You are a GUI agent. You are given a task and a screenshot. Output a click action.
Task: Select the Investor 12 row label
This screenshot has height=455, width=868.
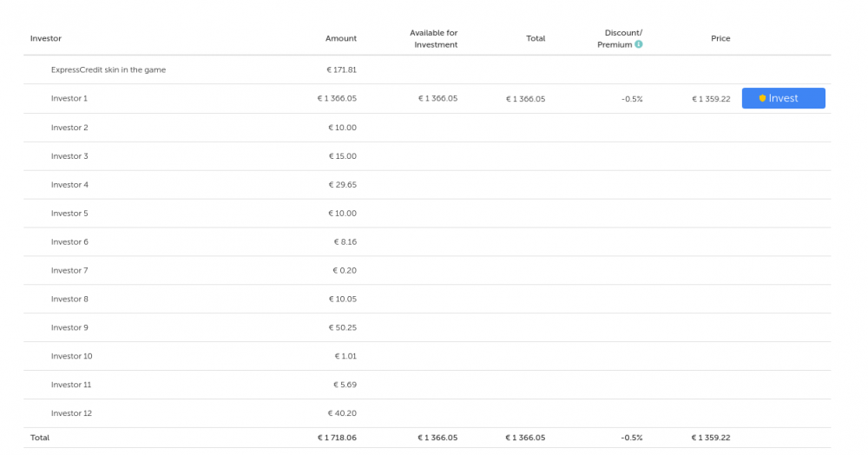pos(71,413)
